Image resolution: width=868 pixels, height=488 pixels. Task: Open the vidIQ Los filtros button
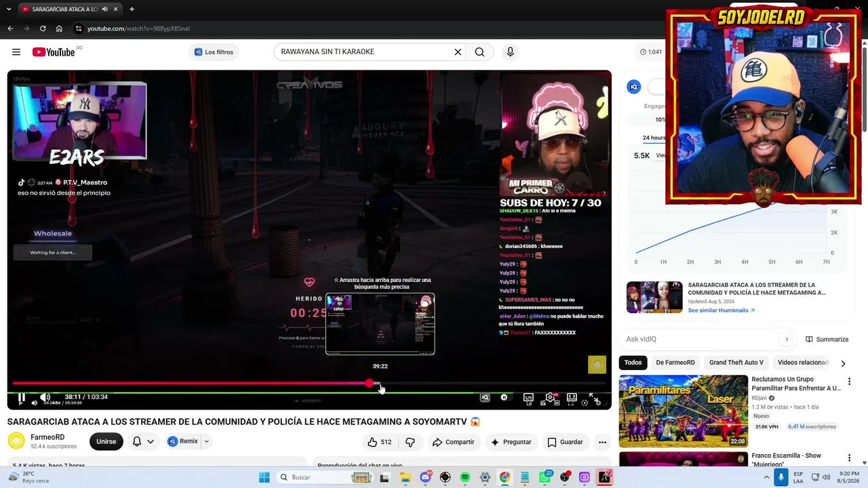[x=214, y=52]
